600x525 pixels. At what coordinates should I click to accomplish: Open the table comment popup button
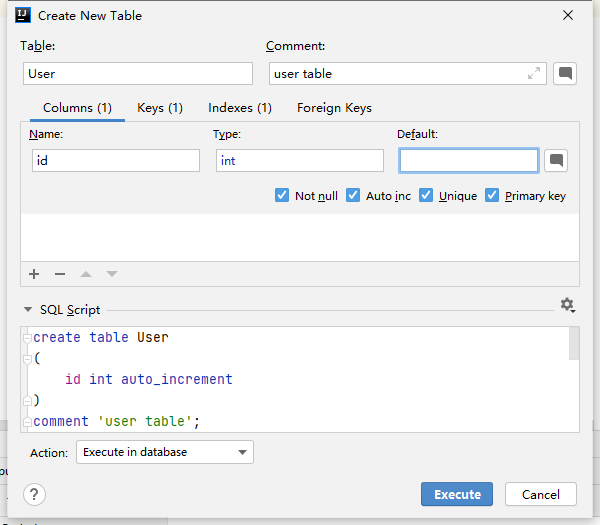click(565, 73)
